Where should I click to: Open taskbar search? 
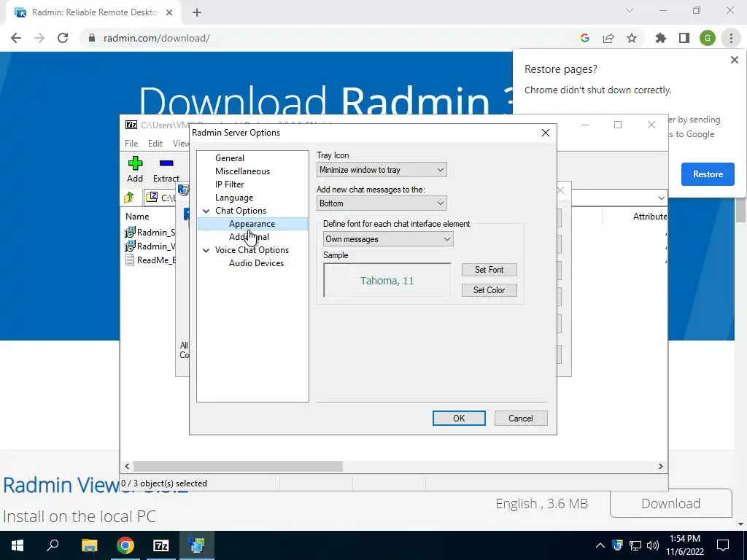coord(53,545)
